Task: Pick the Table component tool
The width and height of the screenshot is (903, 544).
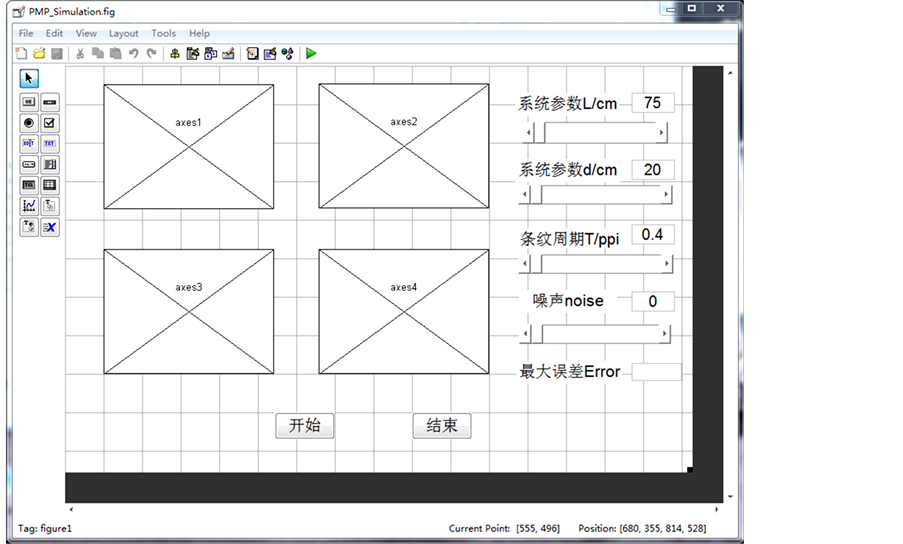Action: (50, 185)
